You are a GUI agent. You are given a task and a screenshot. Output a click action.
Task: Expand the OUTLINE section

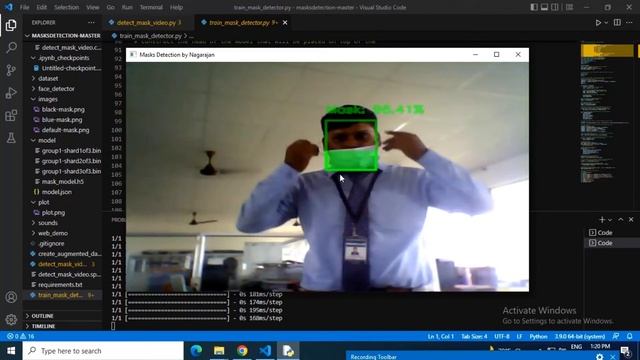pos(62,316)
